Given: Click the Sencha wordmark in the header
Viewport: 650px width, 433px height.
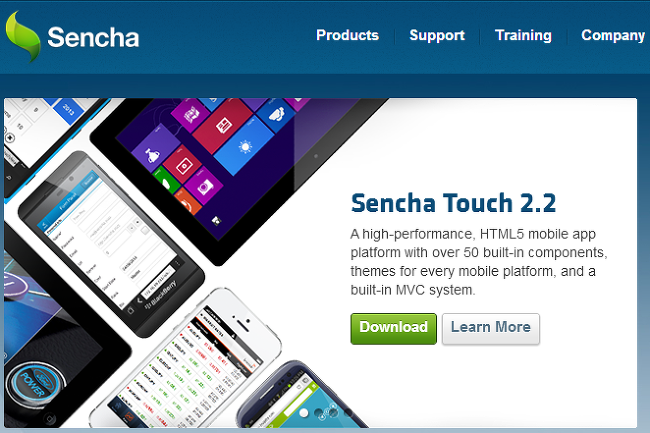Looking at the screenshot, I should pyautogui.click(x=93, y=38).
